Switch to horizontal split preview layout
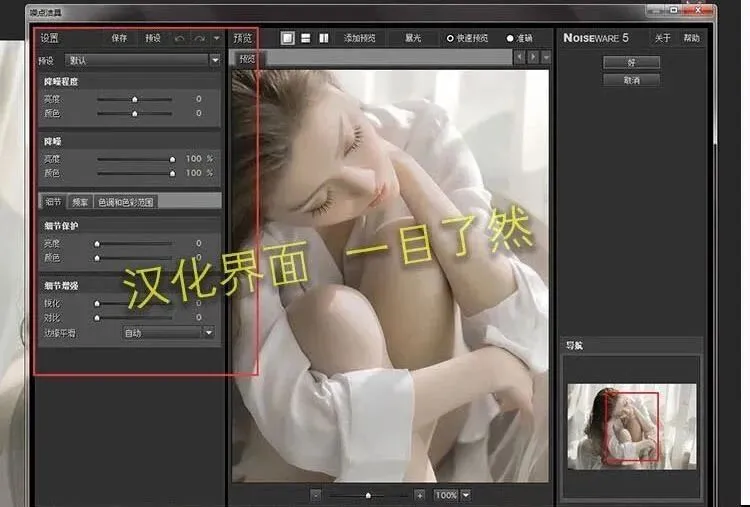The height and width of the screenshot is (507, 750). (305, 38)
